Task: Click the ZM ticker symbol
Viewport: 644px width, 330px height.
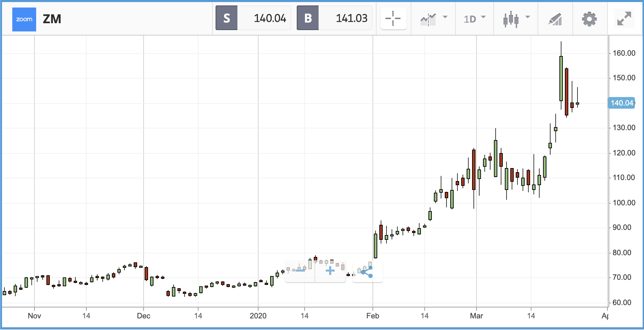Action: (x=52, y=19)
